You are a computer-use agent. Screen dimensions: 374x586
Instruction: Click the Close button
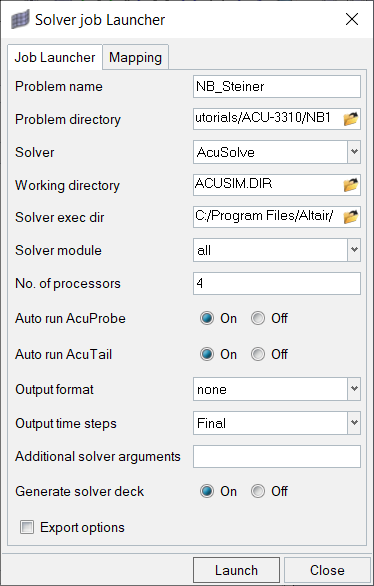(327, 570)
